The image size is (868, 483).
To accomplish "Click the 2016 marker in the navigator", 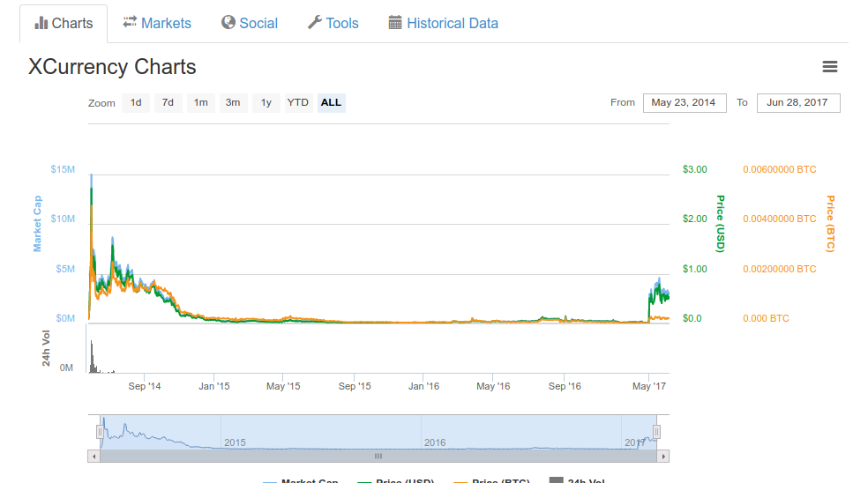I will (435, 442).
